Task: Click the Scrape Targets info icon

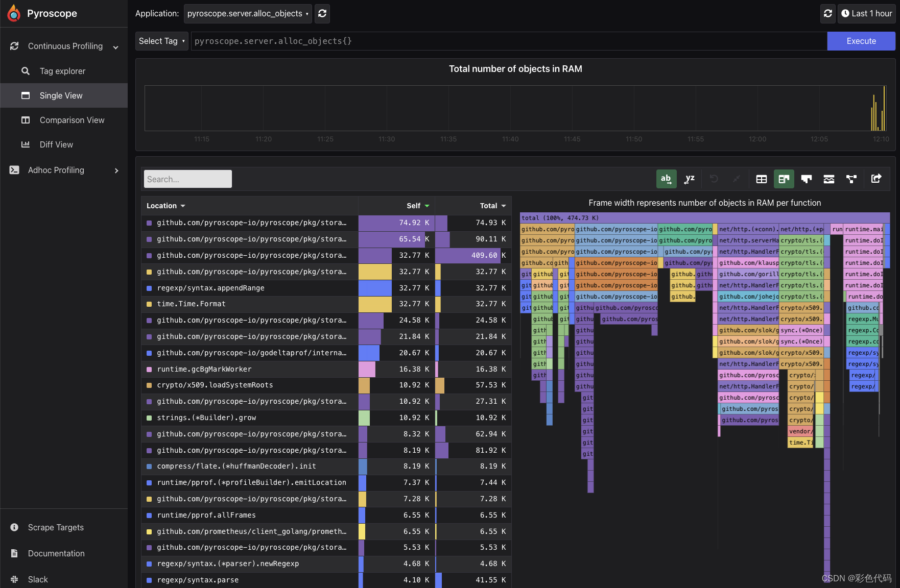Action: pyautogui.click(x=14, y=527)
